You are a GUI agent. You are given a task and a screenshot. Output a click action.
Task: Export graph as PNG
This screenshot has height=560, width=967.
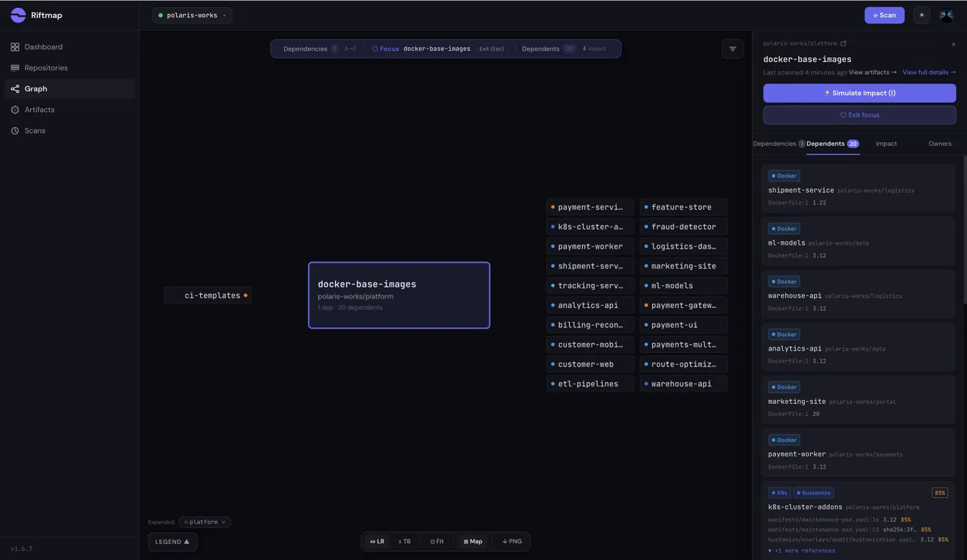pos(512,541)
